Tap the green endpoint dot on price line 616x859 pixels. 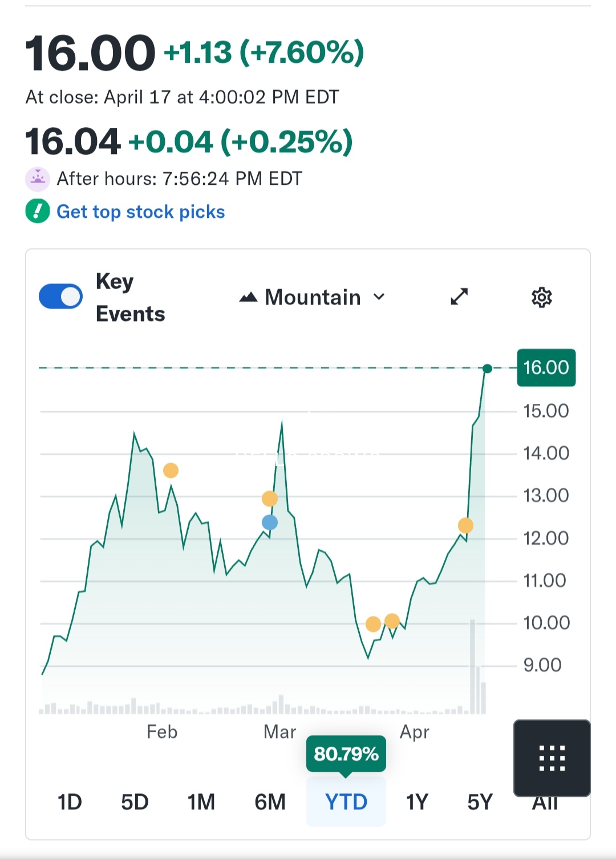(x=487, y=369)
